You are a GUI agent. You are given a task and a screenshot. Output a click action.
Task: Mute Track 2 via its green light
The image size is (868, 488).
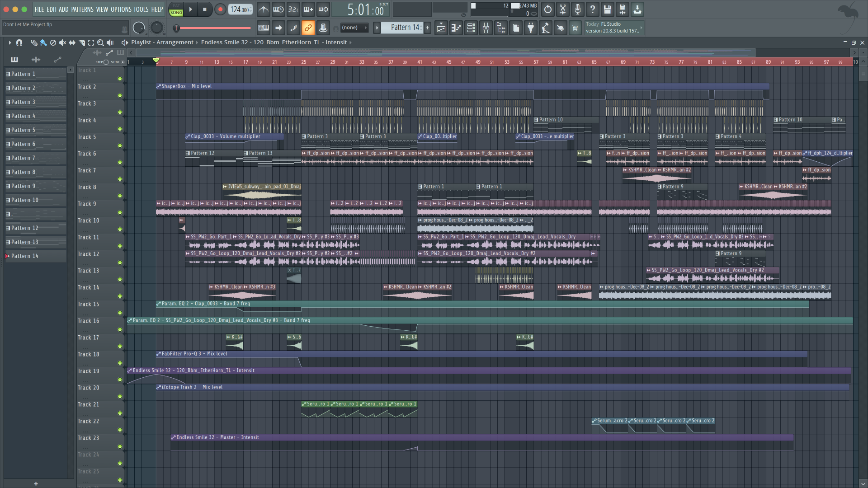(x=120, y=95)
